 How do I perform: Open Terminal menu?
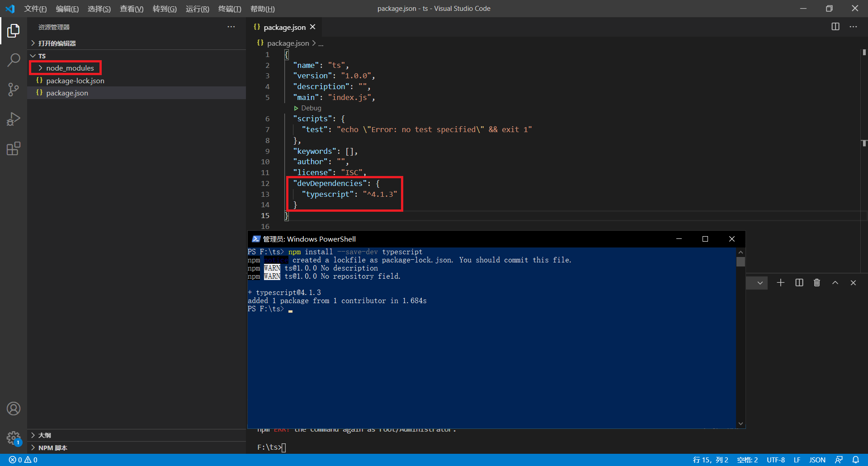click(230, 9)
